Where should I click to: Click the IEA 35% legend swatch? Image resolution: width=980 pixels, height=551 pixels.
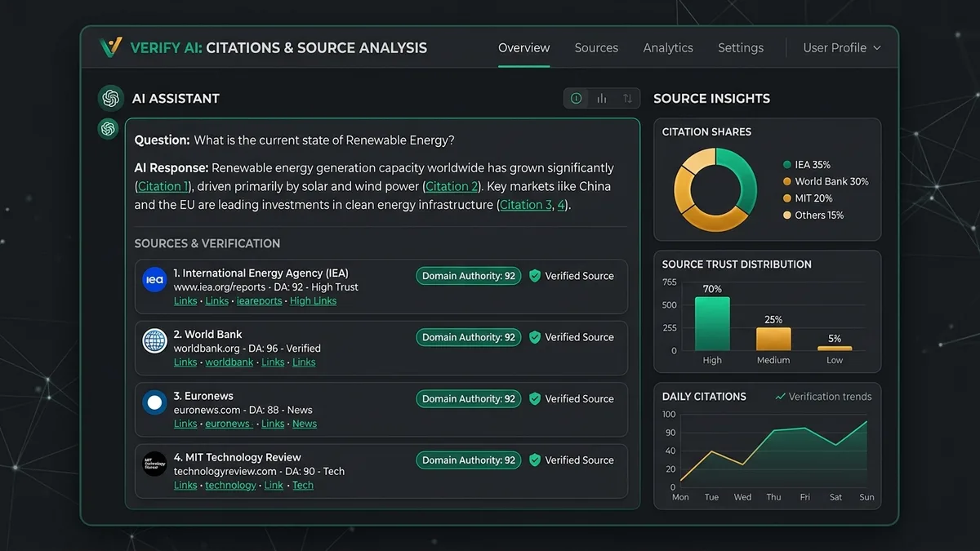[787, 165]
